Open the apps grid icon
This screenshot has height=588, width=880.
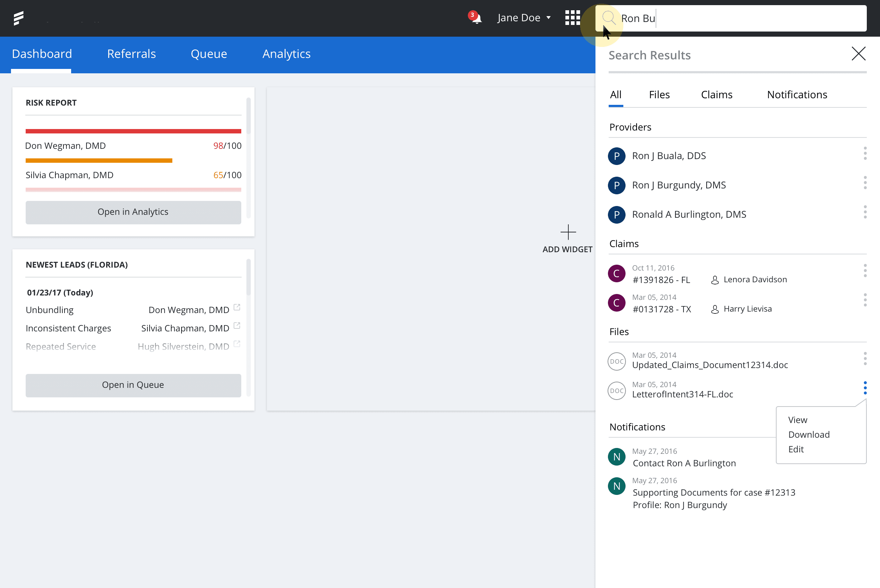click(x=572, y=18)
